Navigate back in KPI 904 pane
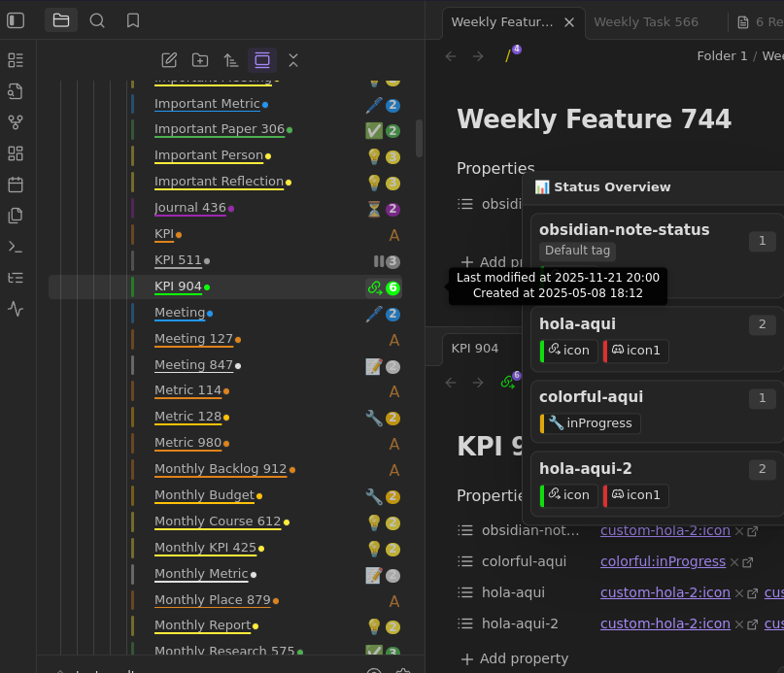Screen dimensions: 784x673 pyautogui.click(x=451, y=383)
